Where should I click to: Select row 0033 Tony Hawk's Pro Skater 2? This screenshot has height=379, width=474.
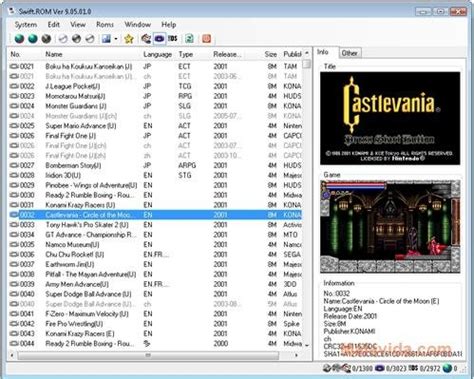point(155,225)
